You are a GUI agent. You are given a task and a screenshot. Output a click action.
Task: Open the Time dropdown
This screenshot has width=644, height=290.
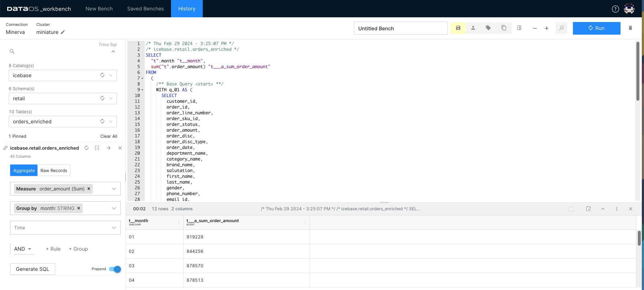[65, 228]
